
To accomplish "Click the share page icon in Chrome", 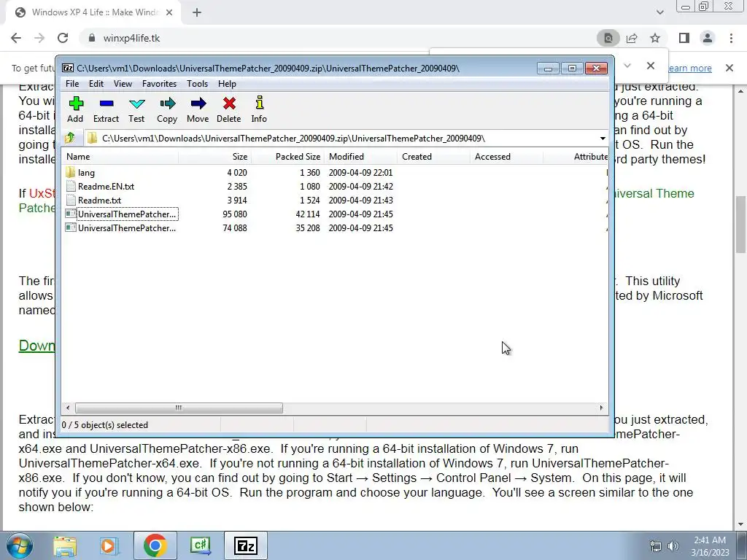I will 632,38.
